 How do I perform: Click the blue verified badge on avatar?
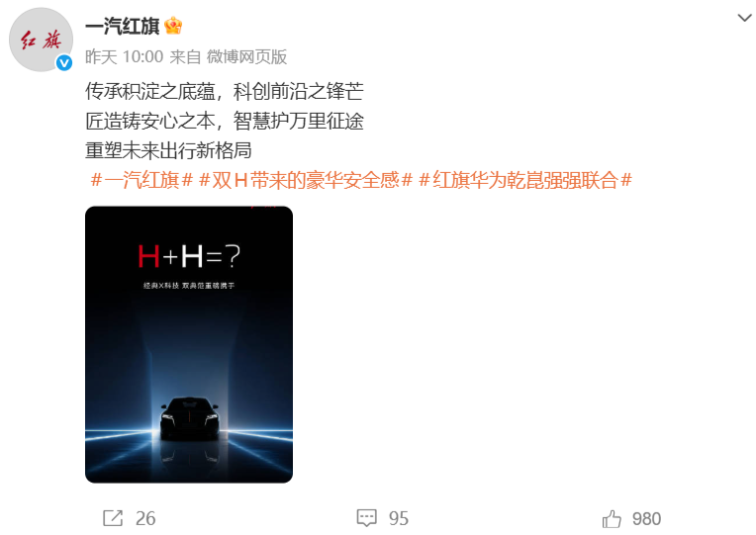64,62
